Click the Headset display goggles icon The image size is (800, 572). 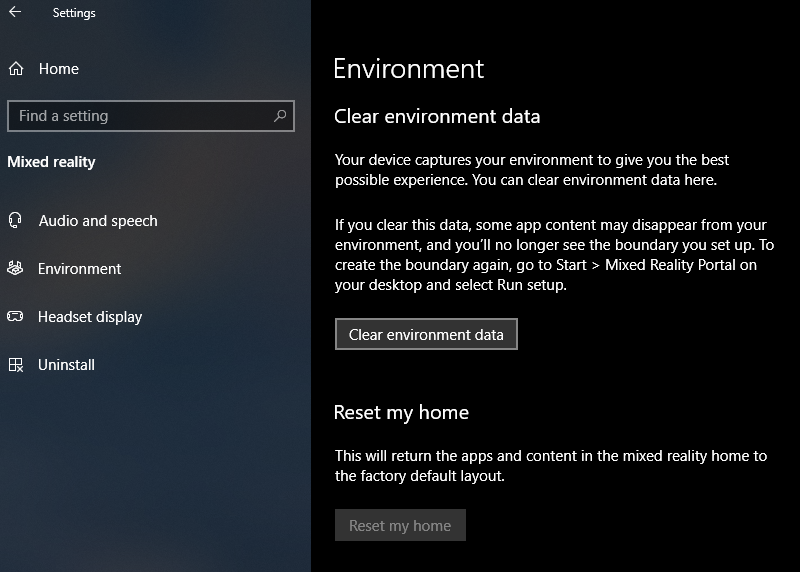[15, 316]
